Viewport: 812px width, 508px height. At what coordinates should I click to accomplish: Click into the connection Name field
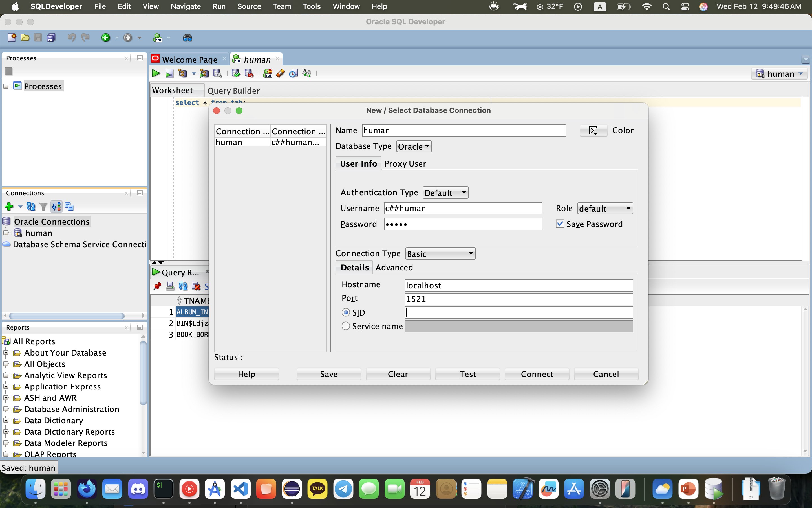464,130
